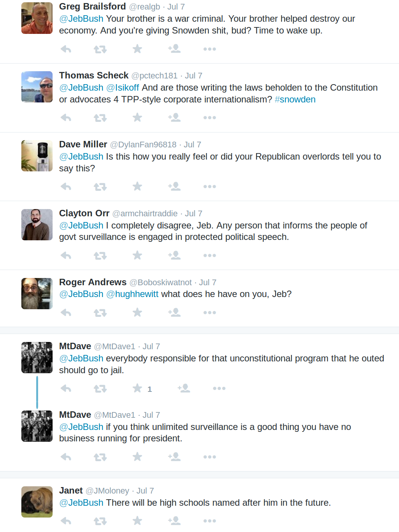Favorite MtDave's tweet with 1 favorite
This screenshot has height=532, width=399.
coord(137,388)
